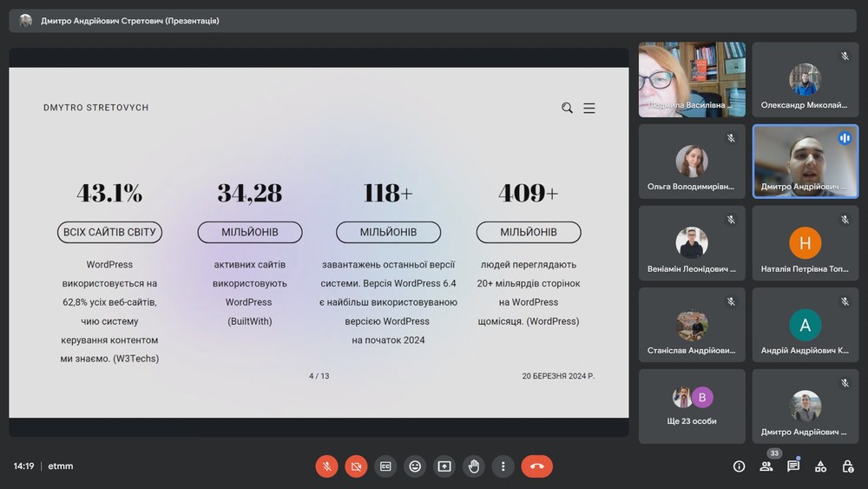Click the muted mic icon on bottom Дмитро's tile
The height and width of the screenshot is (489, 868).
click(845, 383)
